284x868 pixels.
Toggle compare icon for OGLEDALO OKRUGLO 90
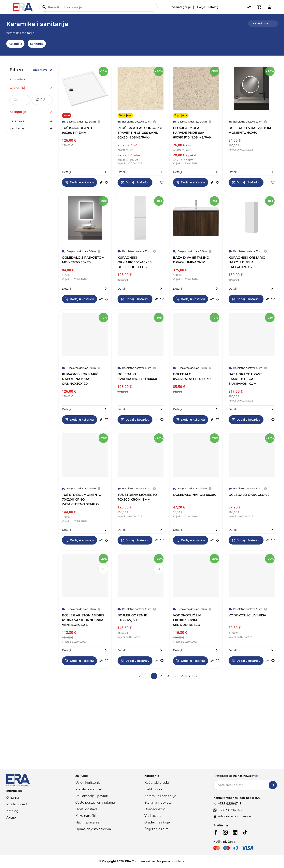(267, 540)
